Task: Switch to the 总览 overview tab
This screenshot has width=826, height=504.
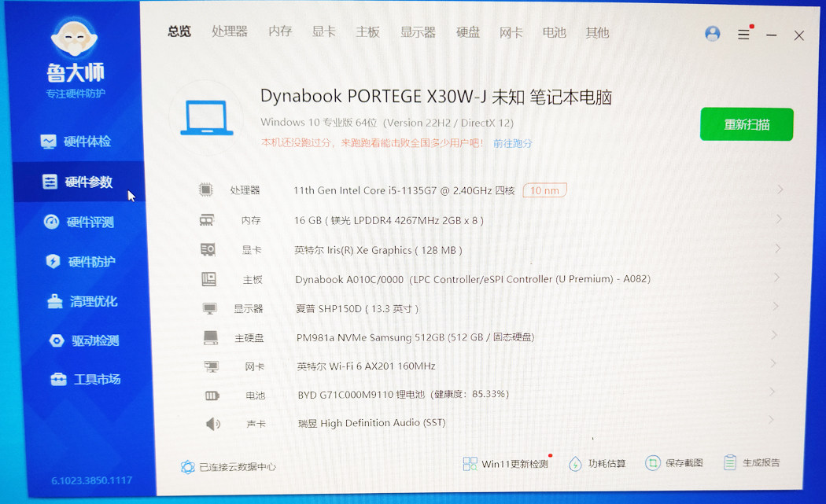Action: coord(179,31)
